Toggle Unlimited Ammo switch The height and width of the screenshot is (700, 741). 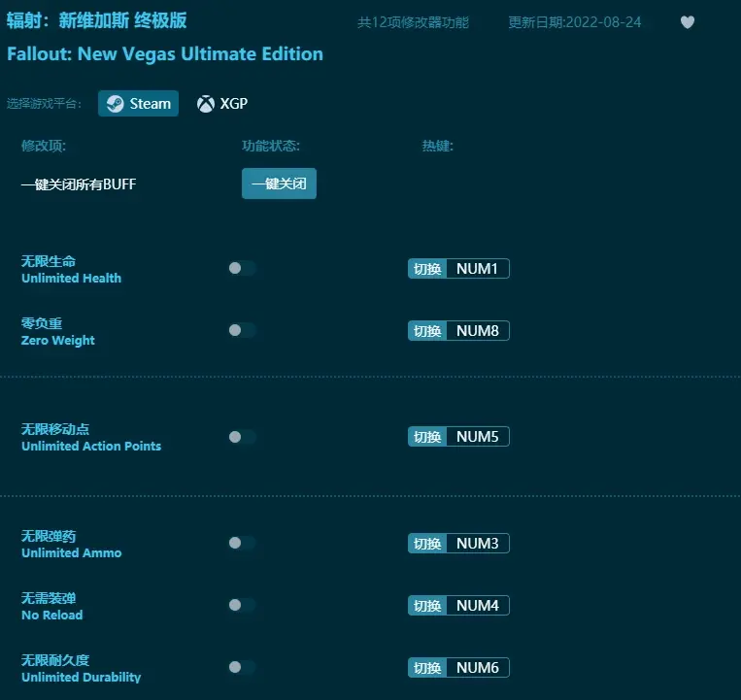[x=242, y=543]
